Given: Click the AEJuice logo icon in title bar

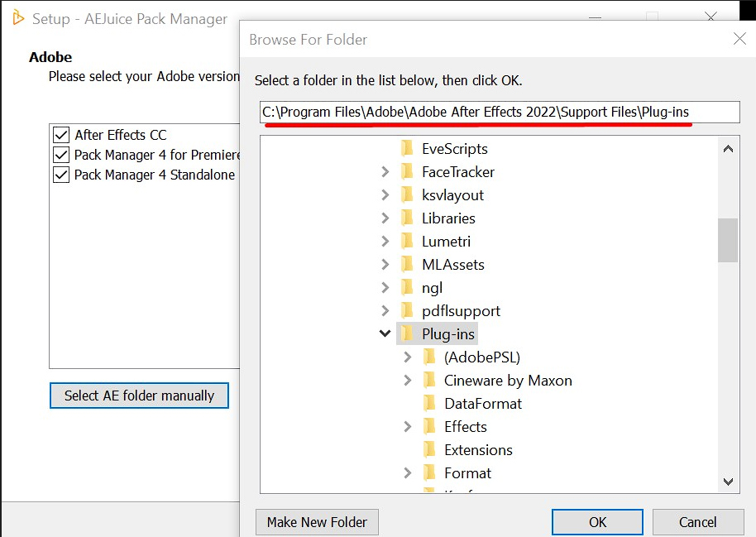Looking at the screenshot, I should [17, 18].
